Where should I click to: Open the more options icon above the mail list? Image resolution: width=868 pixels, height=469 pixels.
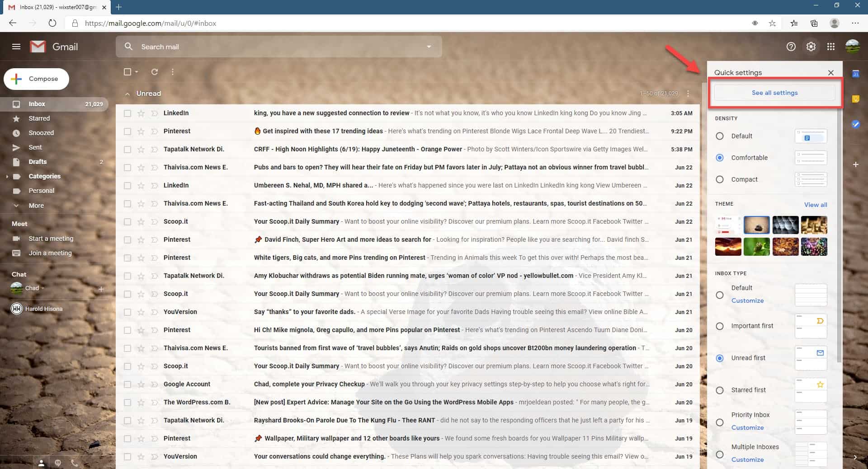[x=173, y=72]
